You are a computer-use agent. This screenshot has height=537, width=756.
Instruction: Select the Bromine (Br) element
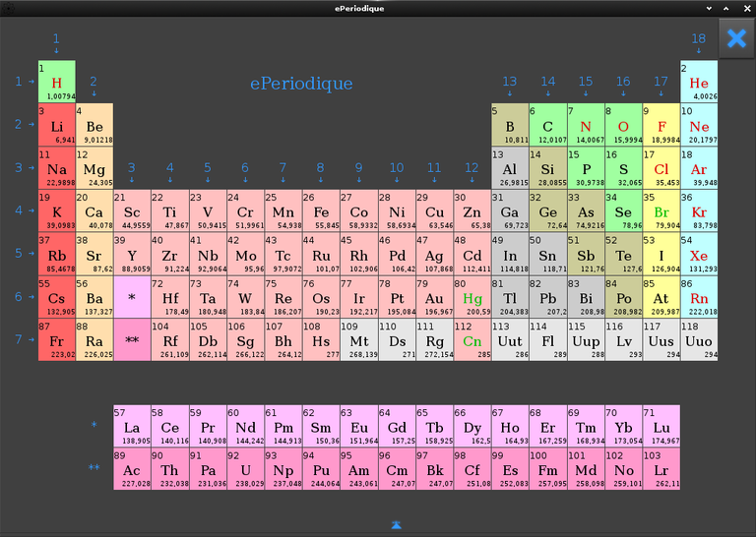pos(661,211)
